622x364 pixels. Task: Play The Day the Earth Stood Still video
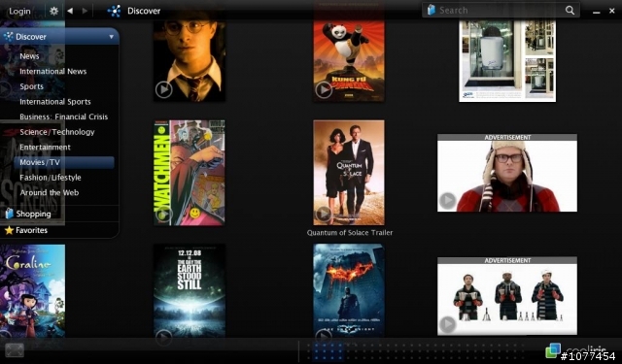[163, 338]
